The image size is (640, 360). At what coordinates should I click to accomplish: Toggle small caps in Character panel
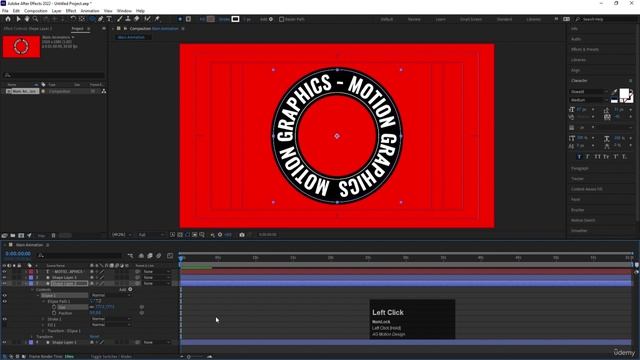606,157
